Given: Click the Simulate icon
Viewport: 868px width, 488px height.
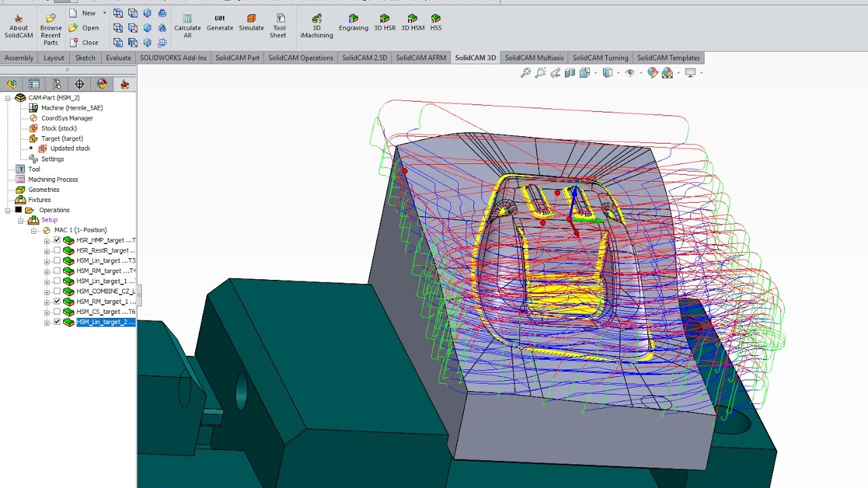Looking at the screenshot, I should tap(251, 23).
